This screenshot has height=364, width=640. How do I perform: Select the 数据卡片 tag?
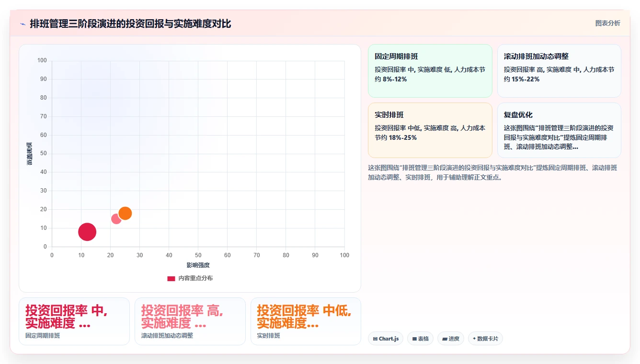pyautogui.click(x=485, y=339)
